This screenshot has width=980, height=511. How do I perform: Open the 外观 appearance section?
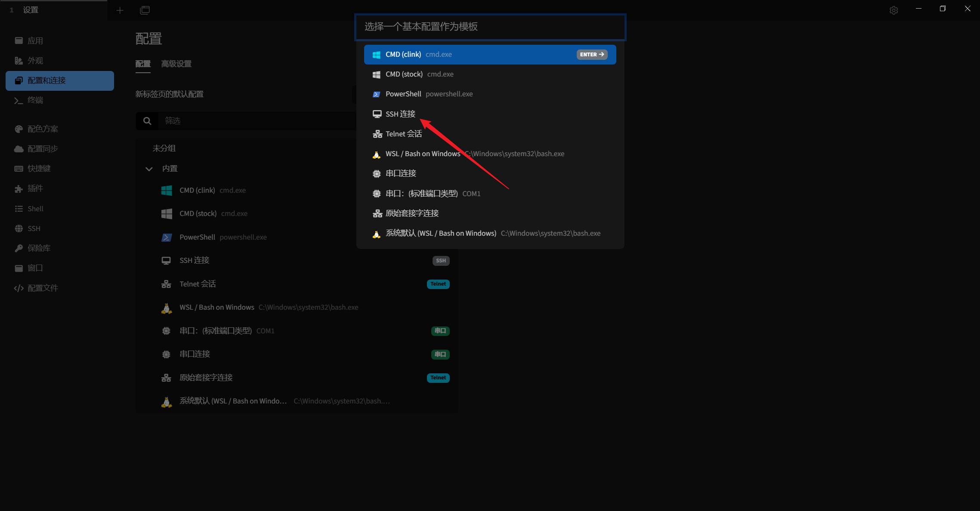coord(60,61)
